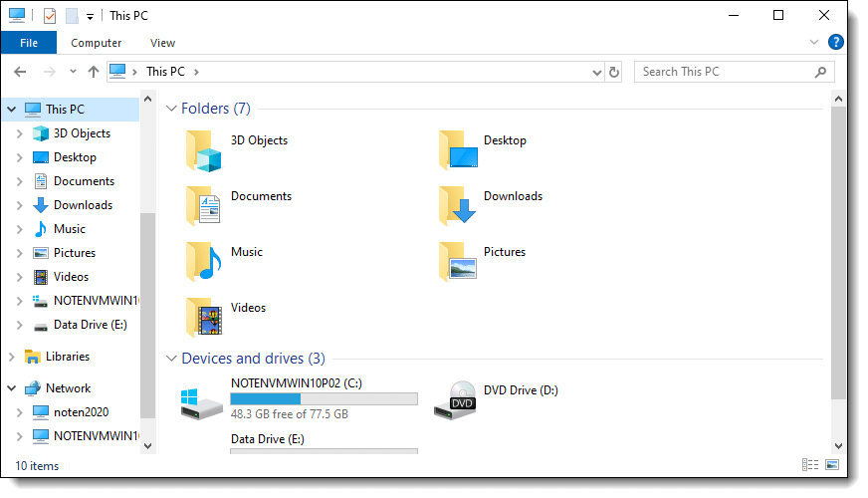The width and height of the screenshot is (868, 498).
Task: Collapse the Devices and drives (3) group
Action: point(171,359)
